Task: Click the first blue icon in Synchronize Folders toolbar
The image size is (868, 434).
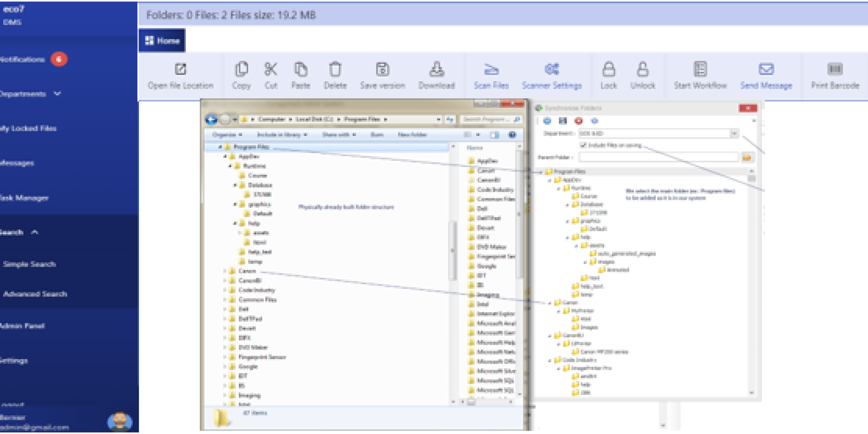Action: (x=547, y=121)
